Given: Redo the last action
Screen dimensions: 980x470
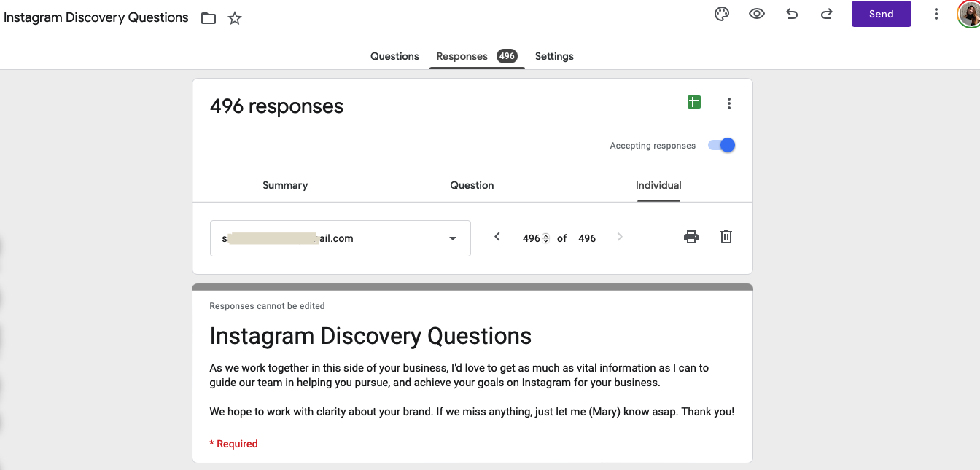Looking at the screenshot, I should (827, 14).
